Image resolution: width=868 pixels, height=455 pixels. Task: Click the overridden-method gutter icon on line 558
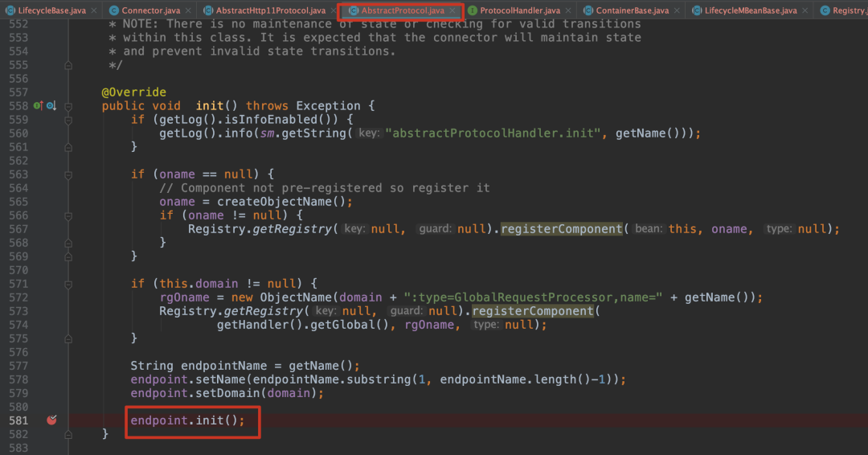point(50,106)
